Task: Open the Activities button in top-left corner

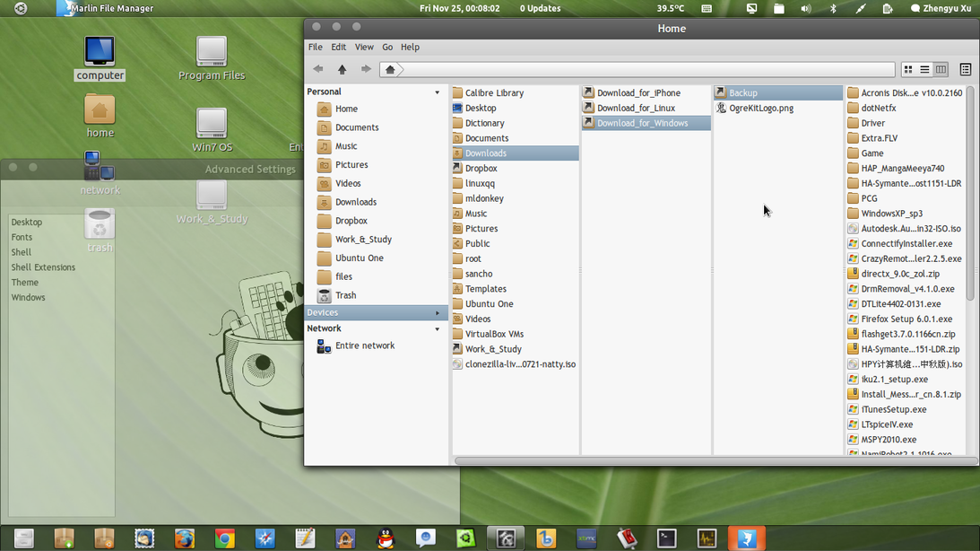Action: click(21, 8)
